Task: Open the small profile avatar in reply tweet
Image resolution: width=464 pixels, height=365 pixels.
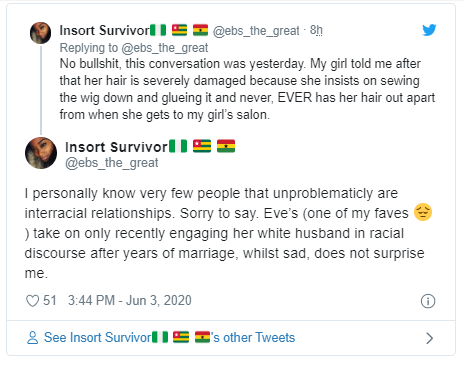Action: [40, 33]
